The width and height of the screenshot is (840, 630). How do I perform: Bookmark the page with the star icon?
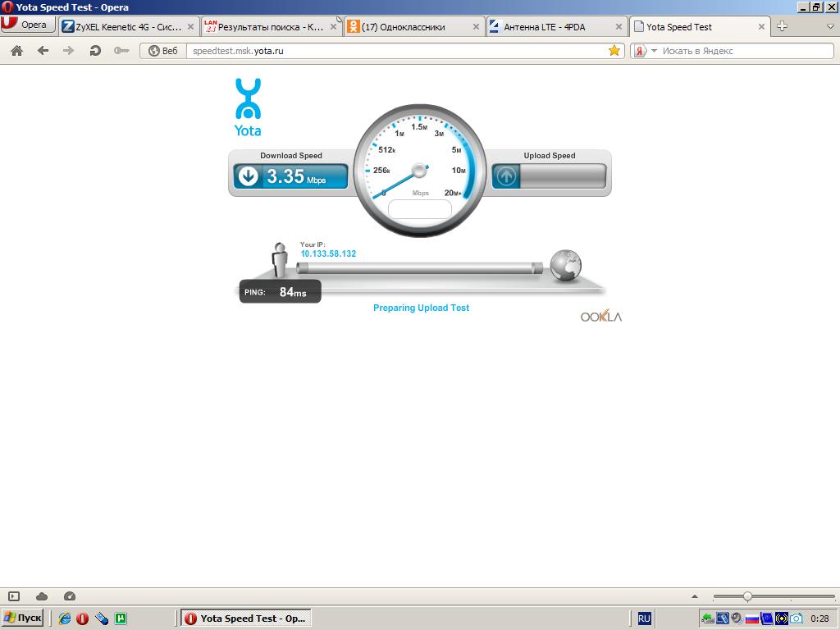pyautogui.click(x=614, y=51)
